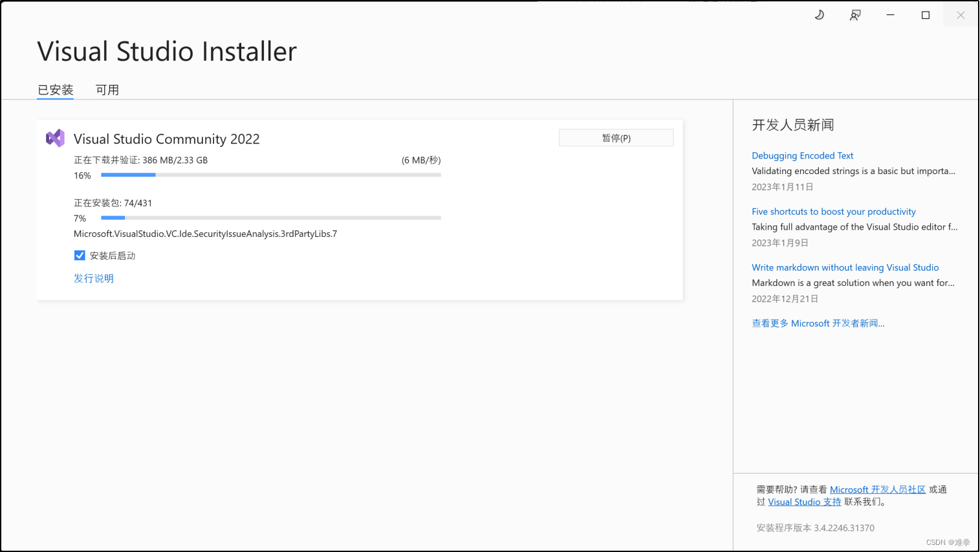Click the Visual Studio Community 2022 title

pyautogui.click(x=167, y=138)
